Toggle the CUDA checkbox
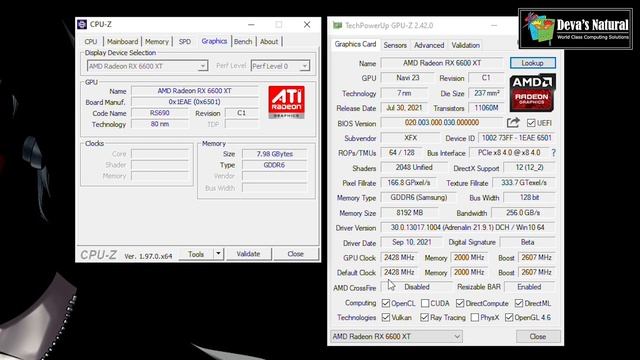The width and height of the screenshot is (640, 360). pos(425,303)
